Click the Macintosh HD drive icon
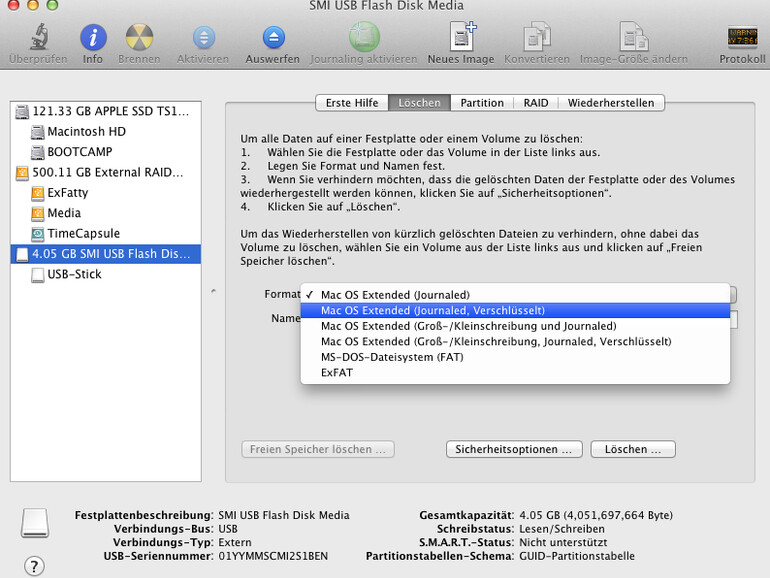The image size is (770, 578). [x=37, y=132]
